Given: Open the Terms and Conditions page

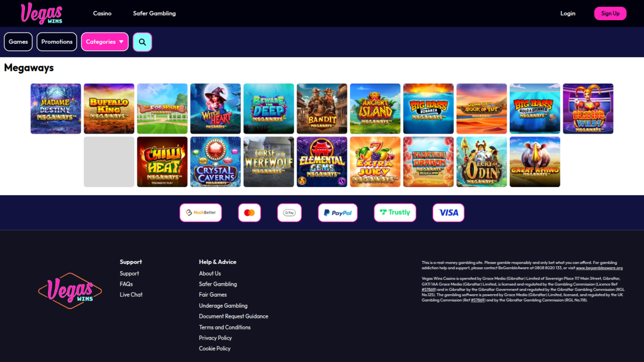Looking at the screenshot, I should (x=224, y=327).
